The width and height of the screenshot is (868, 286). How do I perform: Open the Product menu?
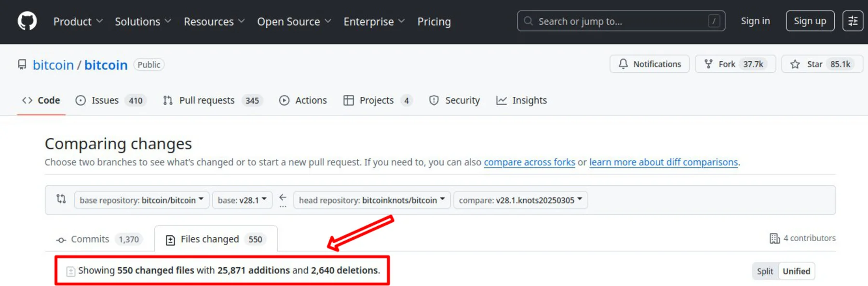(78, 22)
